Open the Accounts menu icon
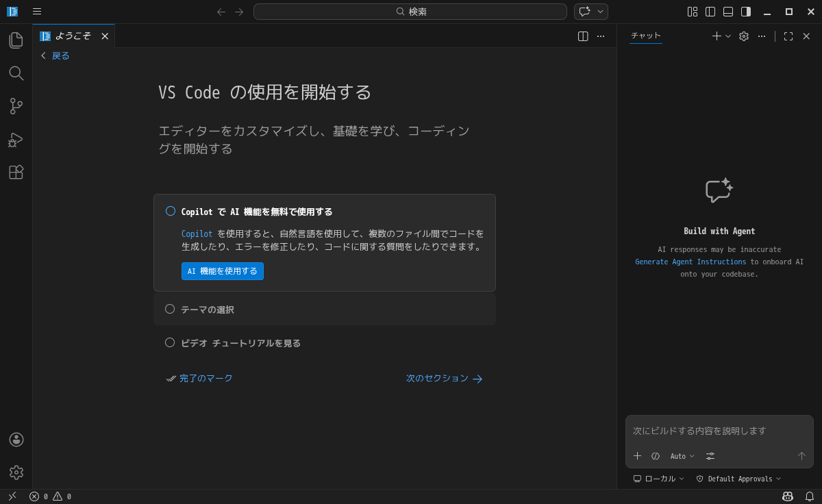822x504 pixels. 16,440
